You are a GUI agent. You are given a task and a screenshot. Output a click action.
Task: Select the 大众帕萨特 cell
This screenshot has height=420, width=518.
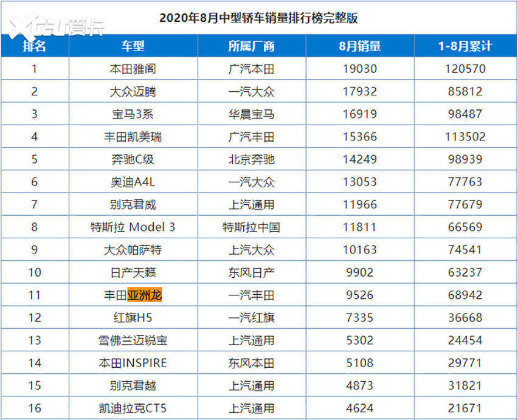[133, 250]
